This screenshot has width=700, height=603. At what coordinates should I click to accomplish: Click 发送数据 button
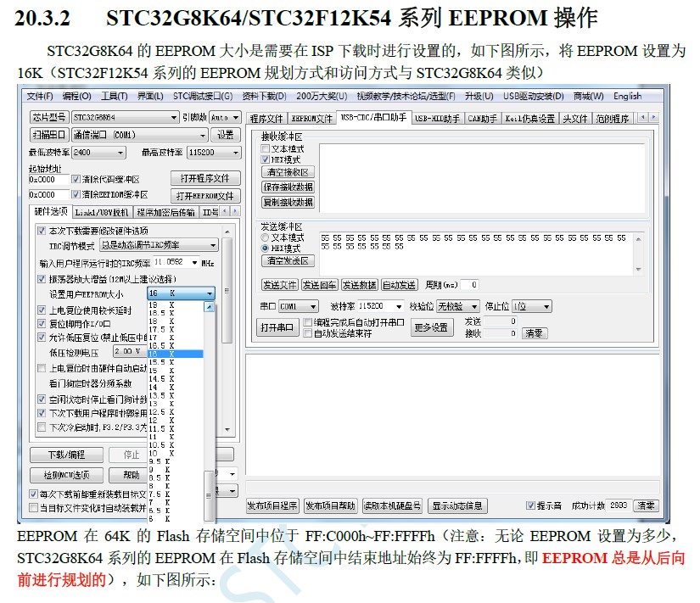point(360,285)
